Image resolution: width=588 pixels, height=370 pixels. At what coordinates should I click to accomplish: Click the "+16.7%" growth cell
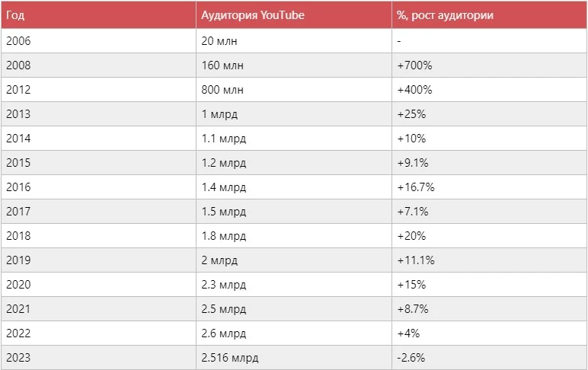416,187
